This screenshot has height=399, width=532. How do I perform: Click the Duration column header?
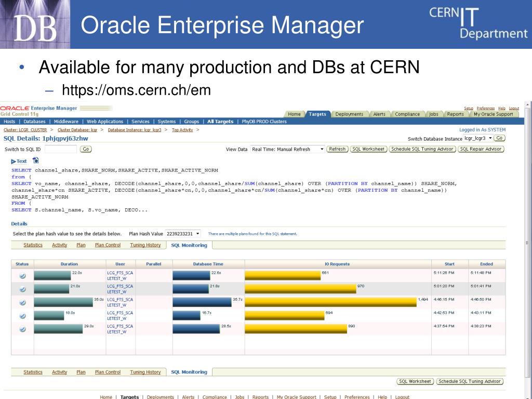[x=69, y=264]
